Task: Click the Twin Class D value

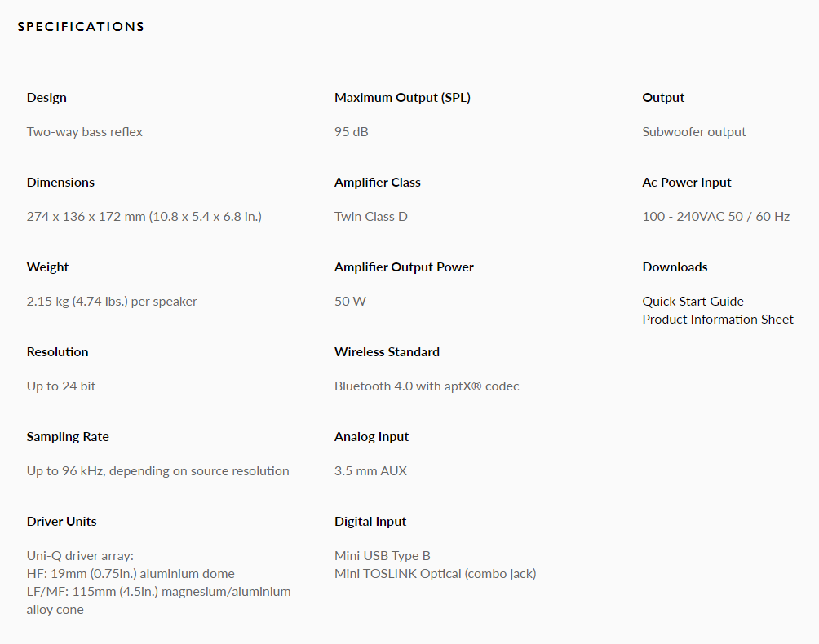Action: [371, 217]
